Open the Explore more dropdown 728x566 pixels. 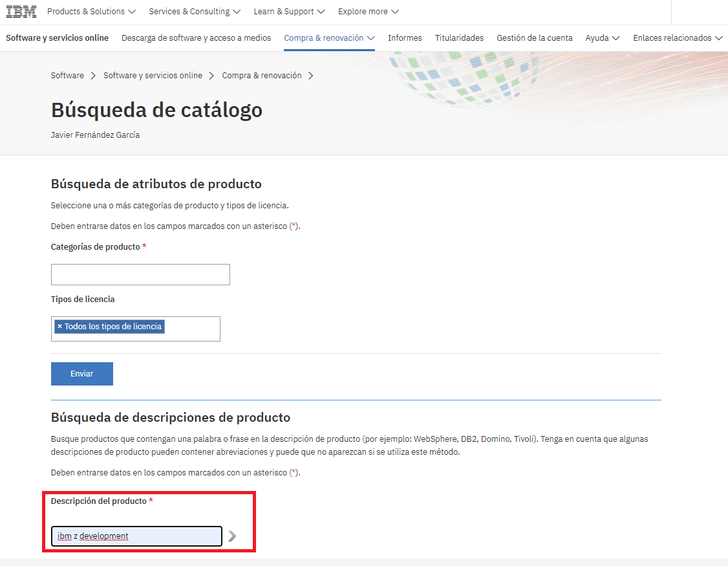[368, 12]
